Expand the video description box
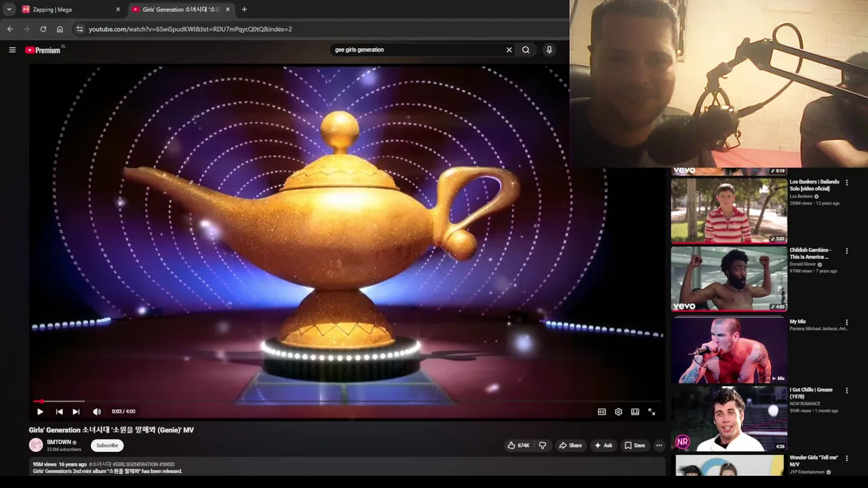Viewport: 868px width, 488px height. pyautogui.click(x=347, y=467)
